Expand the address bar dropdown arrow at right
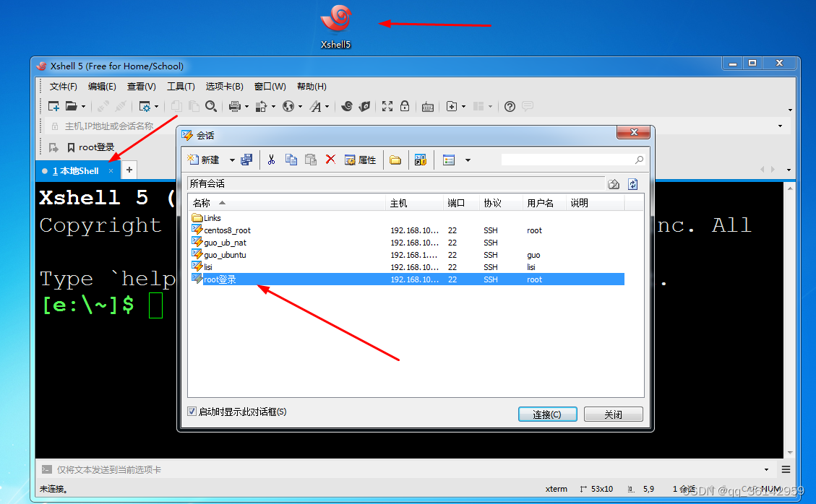Image resolution: width=816 pixels, height=504 pixels. (780, 126)
